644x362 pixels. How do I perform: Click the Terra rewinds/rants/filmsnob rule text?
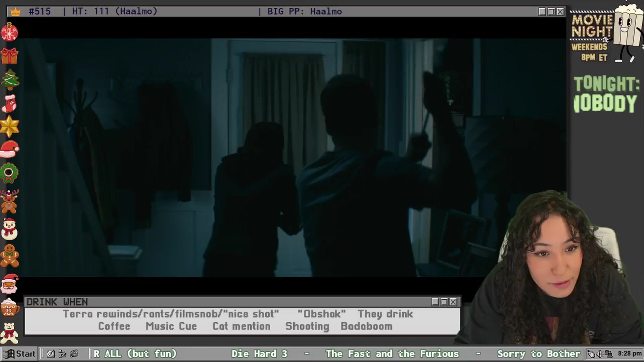(x=171, y=314)
